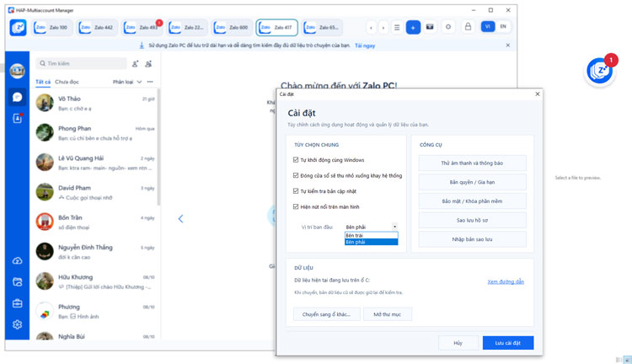
Task: Open conversation with Lê Vũ Quang Hải
Action: point(95,163)
